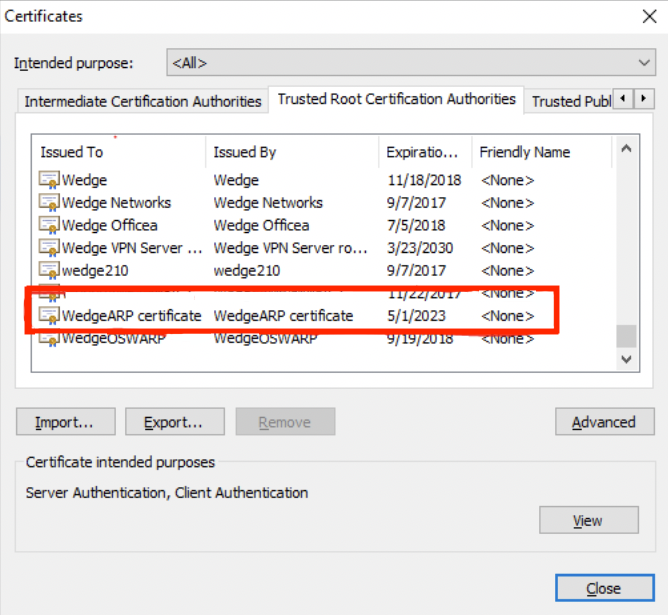Switch to Intermediate Certification Authorities tab

tap(143, 101)
